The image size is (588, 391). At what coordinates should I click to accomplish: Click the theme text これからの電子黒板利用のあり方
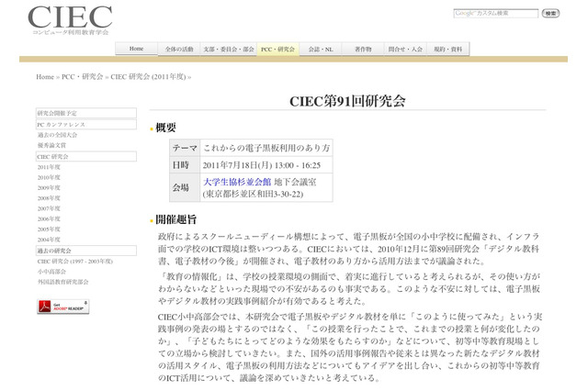click(x=266, y=148)
